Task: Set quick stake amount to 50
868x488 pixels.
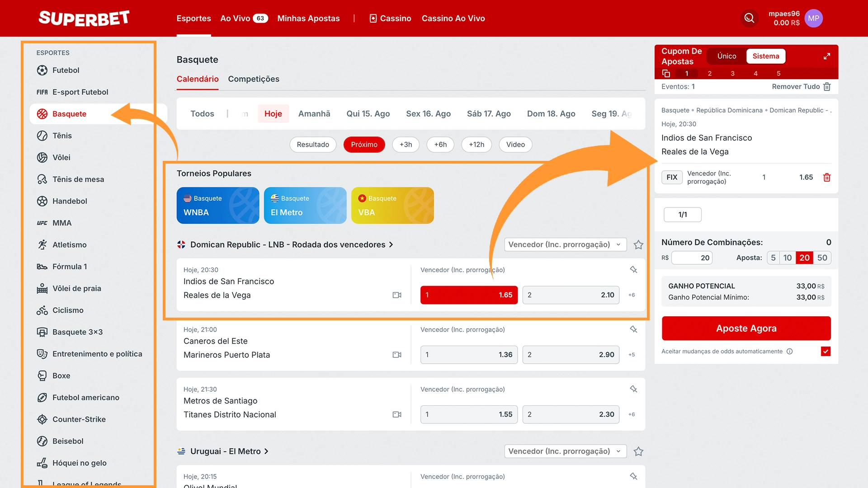Action: tap(822, 258)
